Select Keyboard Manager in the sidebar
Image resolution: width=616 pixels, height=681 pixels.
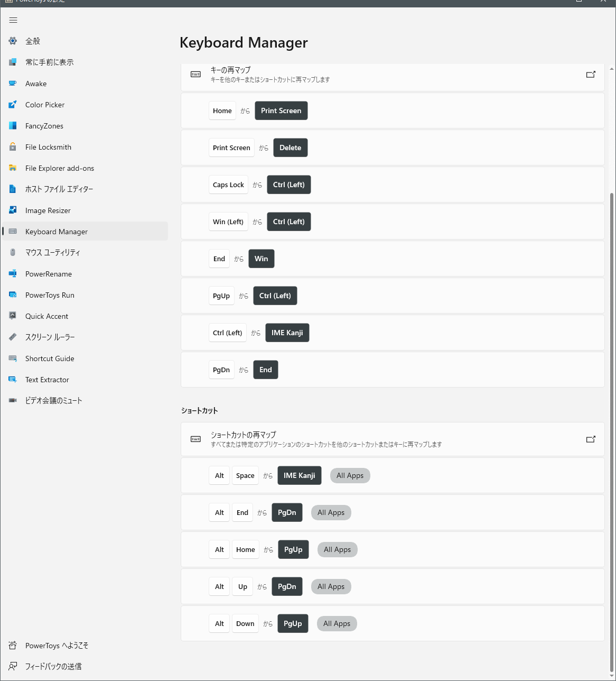tap(85, 232)
